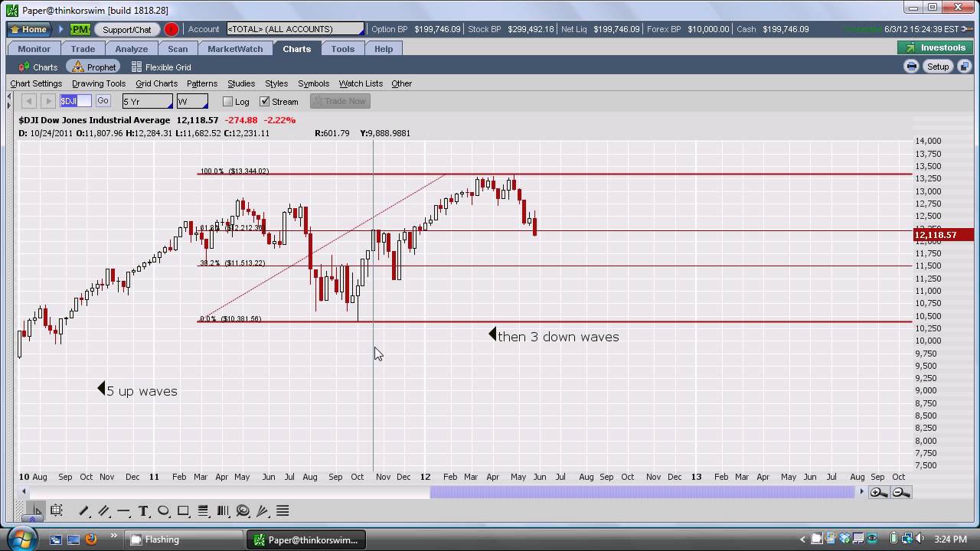Viewport: 980px width, 551px height.
Task: Click the print icon near Setup
Action: pyautogui.click(x=911, y=67)
